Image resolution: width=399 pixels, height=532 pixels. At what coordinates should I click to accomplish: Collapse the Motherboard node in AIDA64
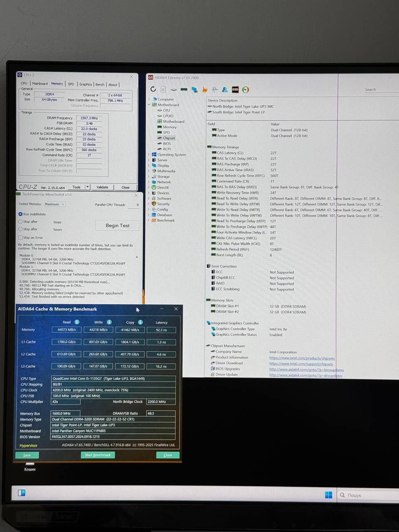149,105
